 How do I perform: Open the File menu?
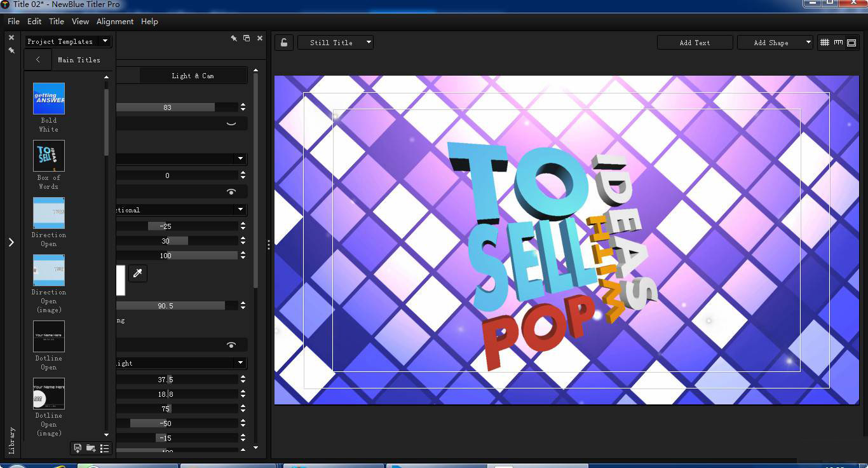pyautogui.click(x=13, y=21)
